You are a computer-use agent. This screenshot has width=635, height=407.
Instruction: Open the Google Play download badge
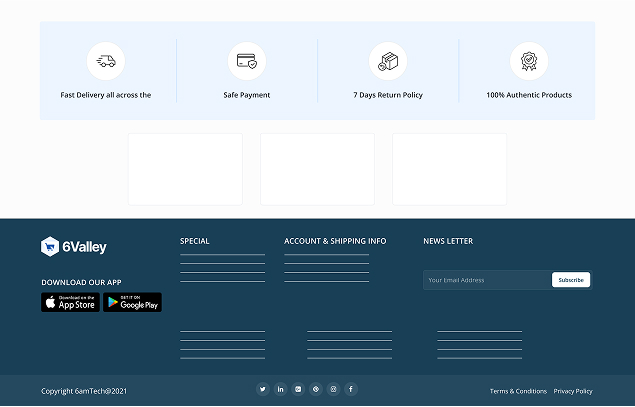click(132, 302)
